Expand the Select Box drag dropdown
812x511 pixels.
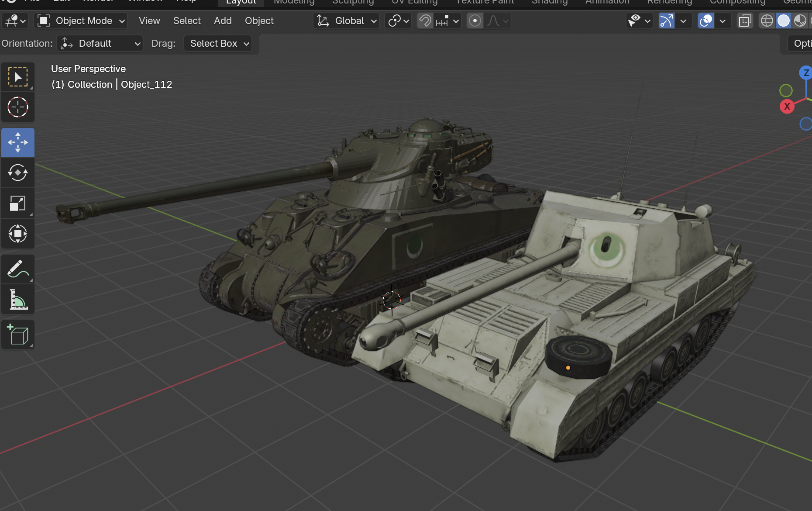(218, 43)
